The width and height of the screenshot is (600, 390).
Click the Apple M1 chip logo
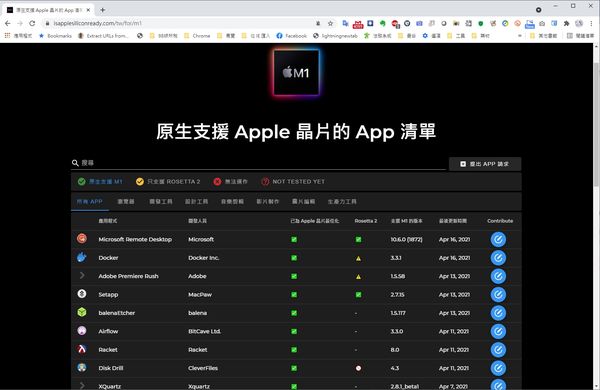tap(296, 72)
